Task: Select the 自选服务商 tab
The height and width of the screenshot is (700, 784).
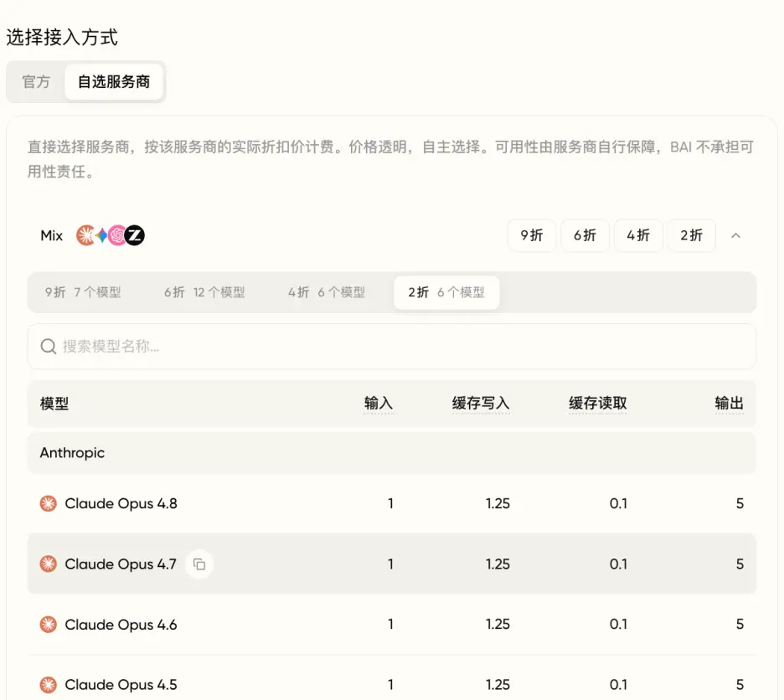Action: pos(114,81)
